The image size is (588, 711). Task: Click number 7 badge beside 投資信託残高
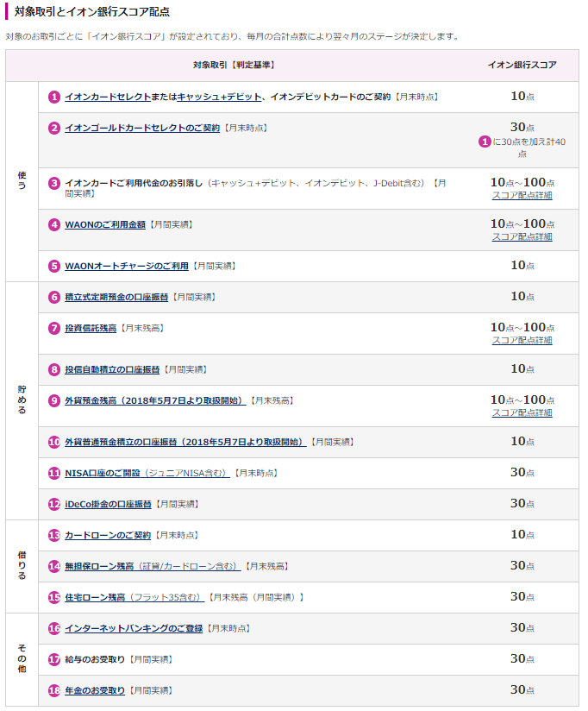pos(54,328)
